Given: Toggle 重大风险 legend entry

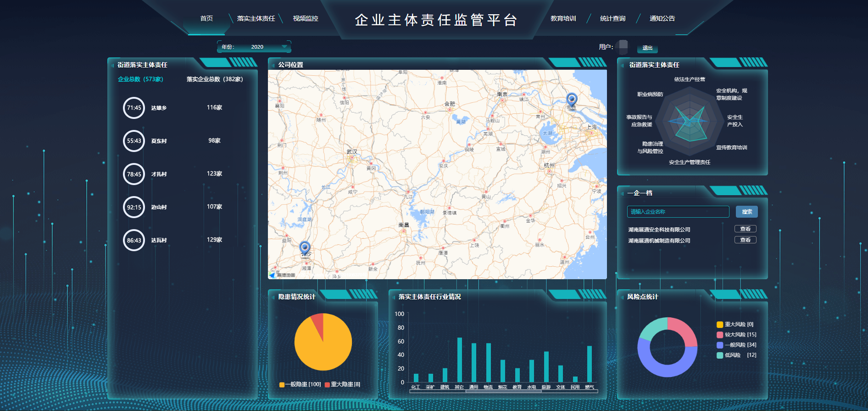Looking at the screenshot, I should 735,324.
